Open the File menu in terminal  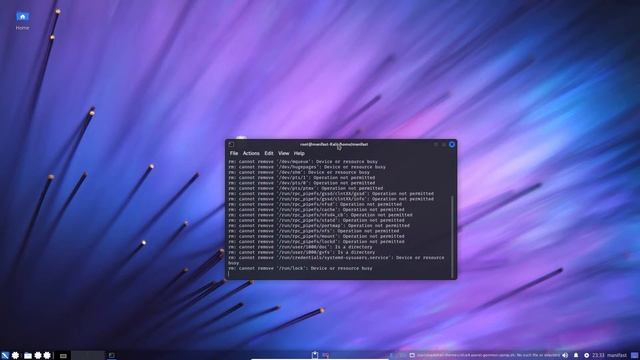tap(233, 153)
